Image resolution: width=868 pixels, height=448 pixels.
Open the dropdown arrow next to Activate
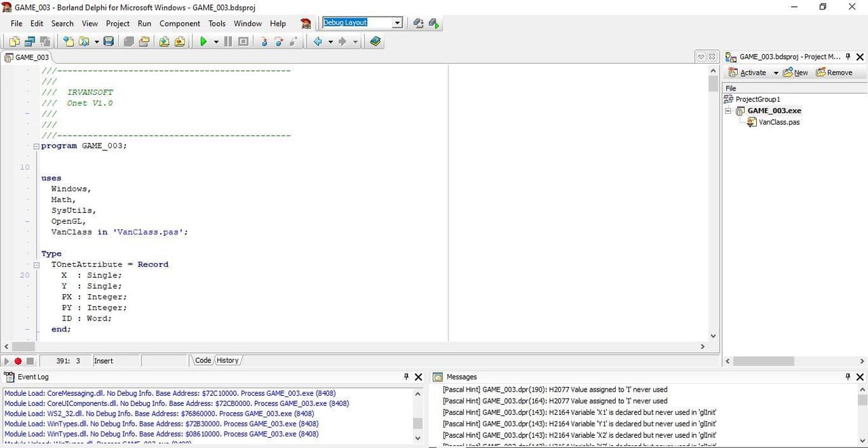point(776,73)
